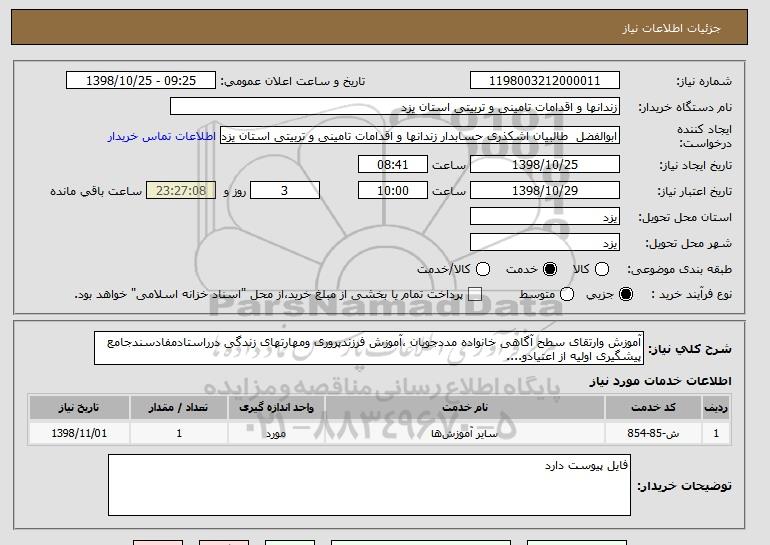
Task: Select the متوسط purchase type radio
Action: [567, 294]
